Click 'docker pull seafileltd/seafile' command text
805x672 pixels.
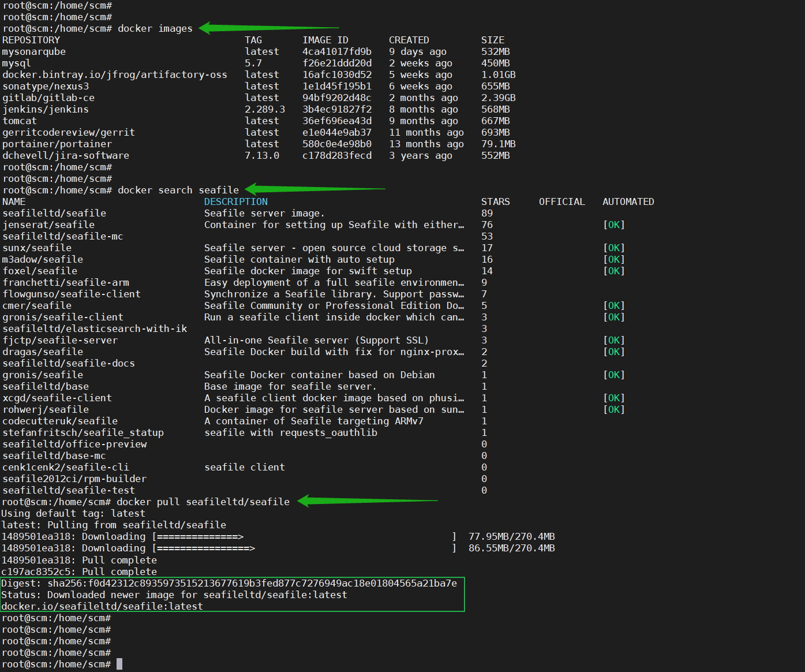(203, 502)
